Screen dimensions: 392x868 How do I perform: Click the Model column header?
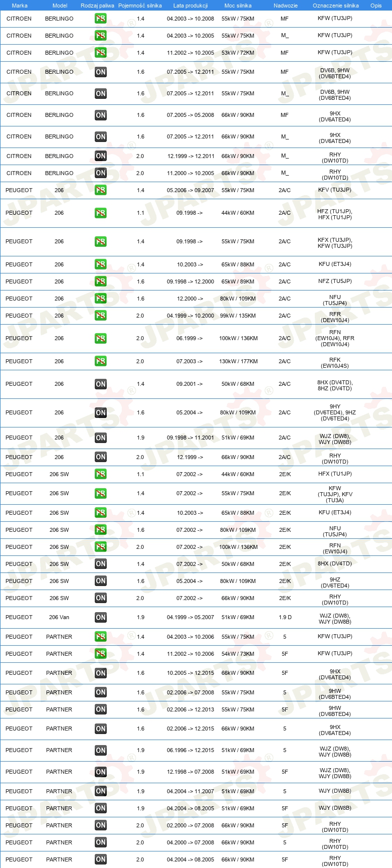60,6
